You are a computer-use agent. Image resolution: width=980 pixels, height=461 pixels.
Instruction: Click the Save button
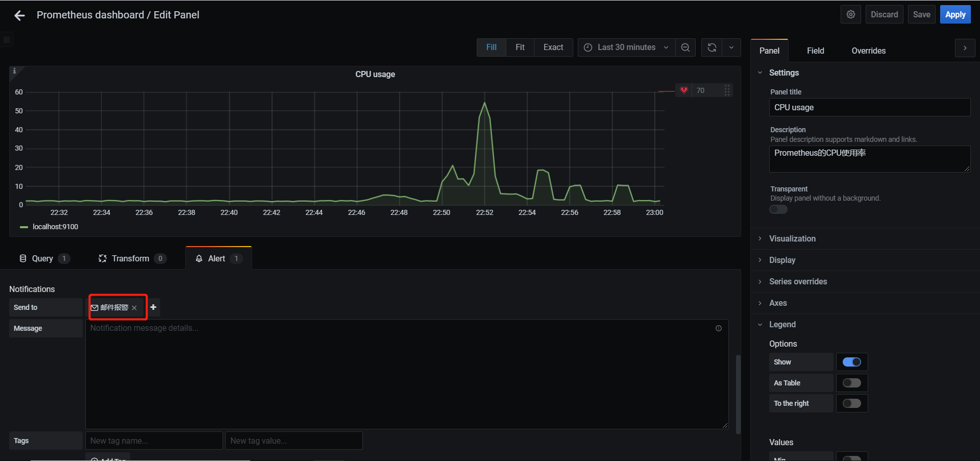click(921, 14)
